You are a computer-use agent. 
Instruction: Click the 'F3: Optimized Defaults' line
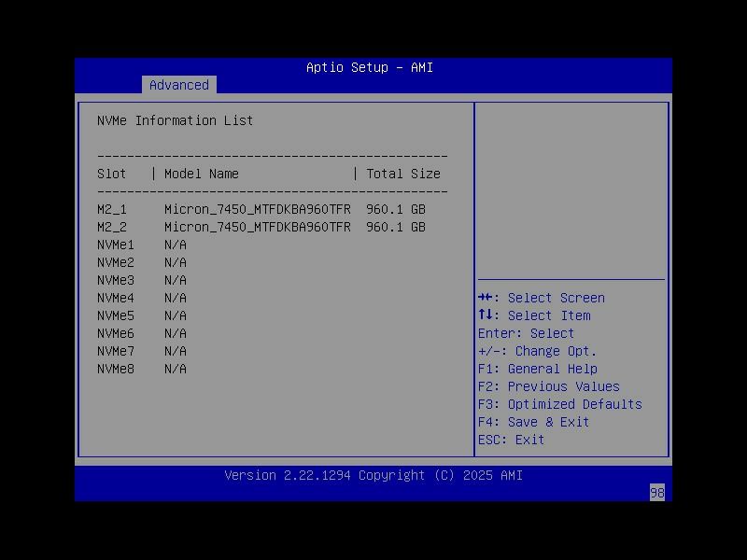pos(559,404)
